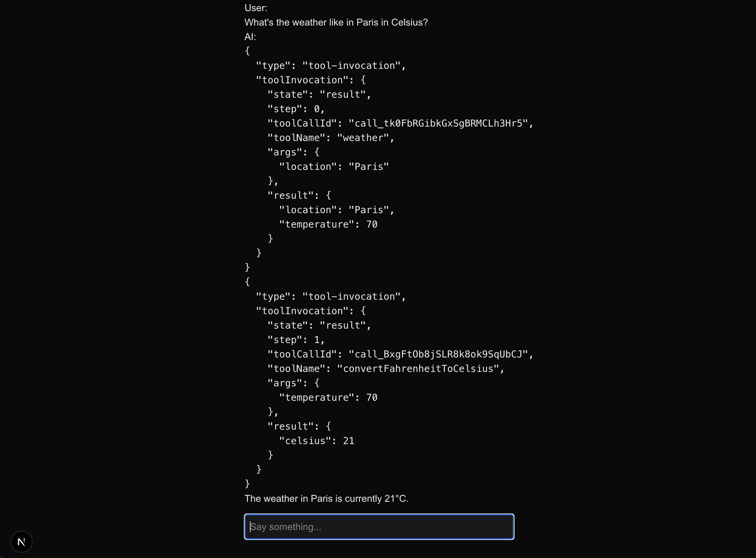Click the user question about Paris weather
The height and width of the screenshot is (558, 756).
tap(336, 22)
